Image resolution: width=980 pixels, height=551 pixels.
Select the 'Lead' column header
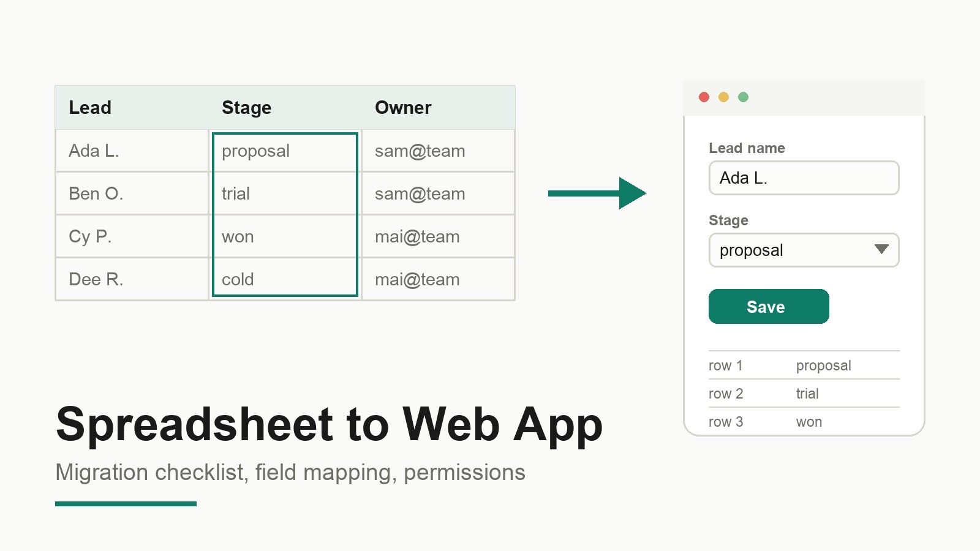click(x=132, y=107)
